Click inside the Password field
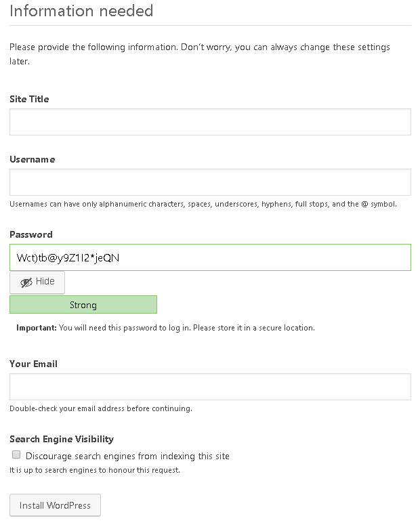The width and height of the screenshot is (420, 531). click(210, 257)
